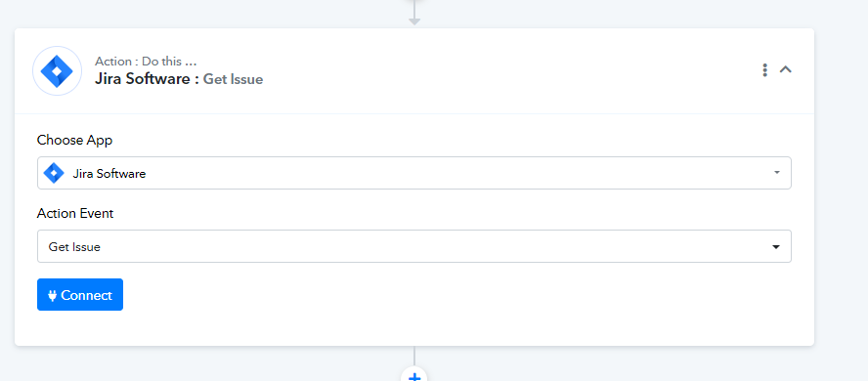Click the connector line below the action card
The width and height of the screenshot is (868, 381).
[x=414, y=357]
